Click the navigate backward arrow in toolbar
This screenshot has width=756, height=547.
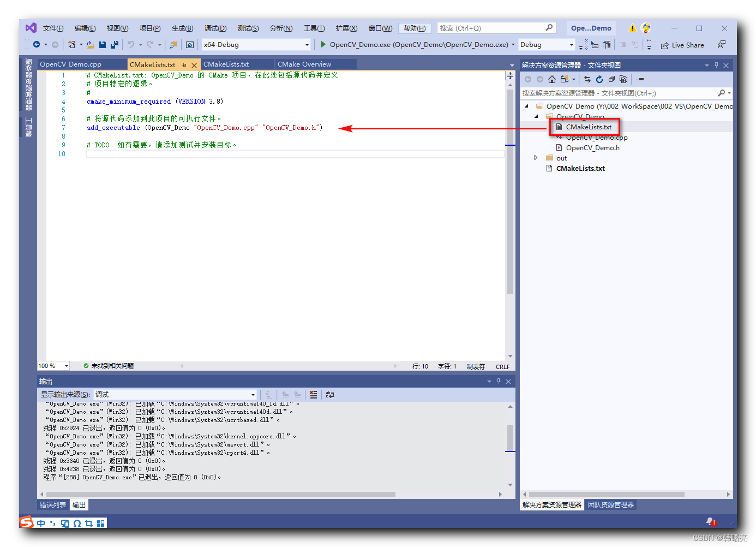(x=37, y=45)
